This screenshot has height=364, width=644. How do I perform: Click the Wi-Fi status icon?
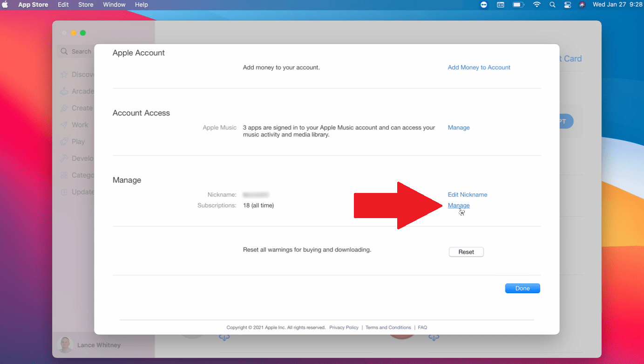pos(537,5)
